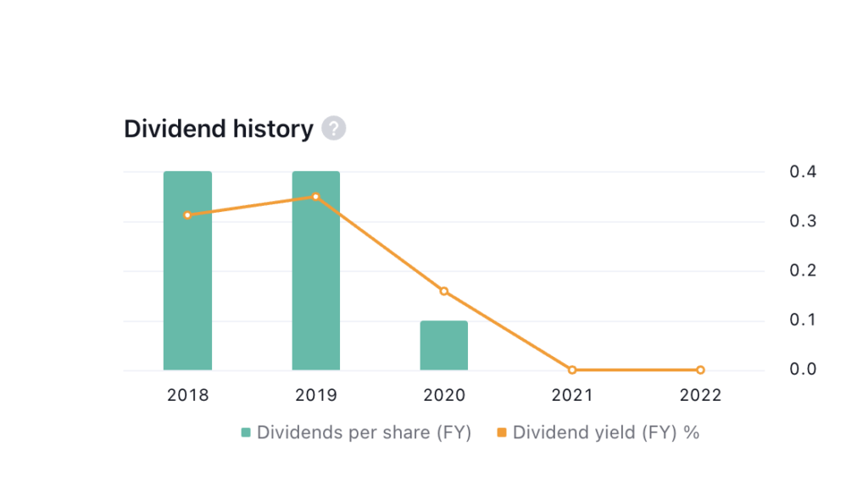The width and height of the screenshot is (868, 501).
Task: Click the Dividend history title
Action: coord(219,129)
